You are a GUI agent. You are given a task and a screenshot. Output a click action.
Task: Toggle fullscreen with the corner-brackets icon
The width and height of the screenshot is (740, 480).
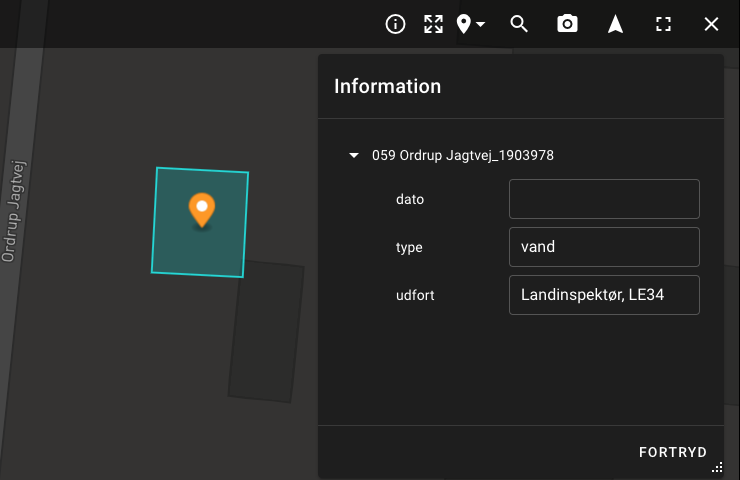pyautogui.click(x=664, y=24)
